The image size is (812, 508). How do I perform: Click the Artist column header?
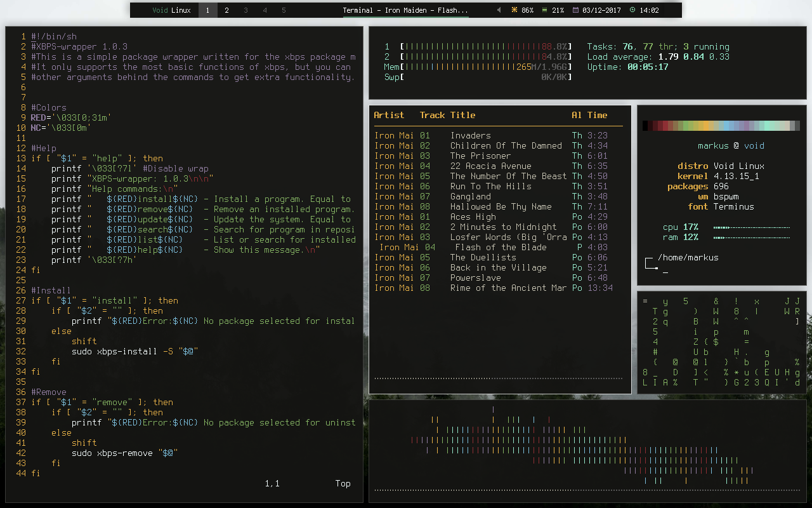pyautogui.click(x=389, y=115)
